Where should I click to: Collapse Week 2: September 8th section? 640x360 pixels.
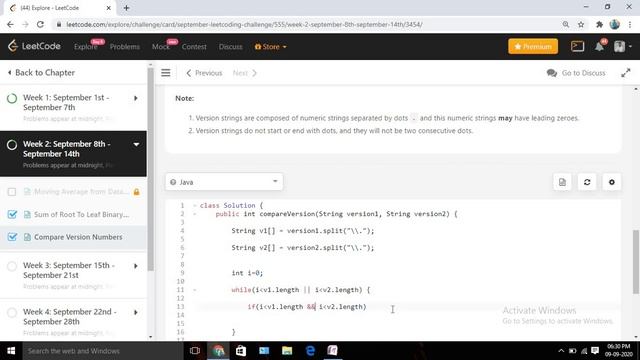(x=136, y=144)
